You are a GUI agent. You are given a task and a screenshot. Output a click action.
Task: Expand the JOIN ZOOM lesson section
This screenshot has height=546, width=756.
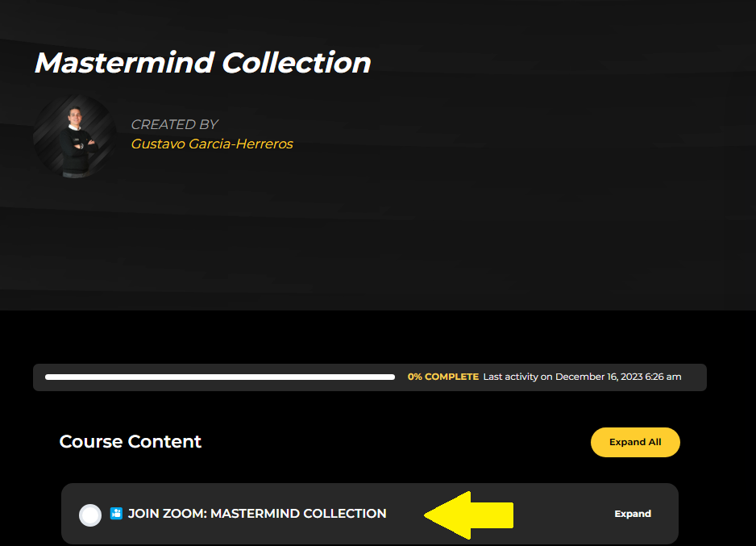(x=632, y=514)
